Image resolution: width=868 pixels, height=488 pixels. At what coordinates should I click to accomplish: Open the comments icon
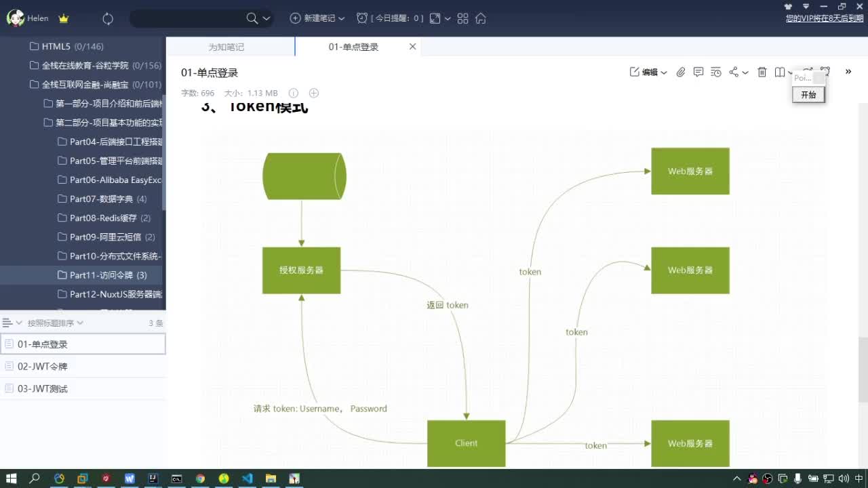pyautogui.click(x=698, y=72)
